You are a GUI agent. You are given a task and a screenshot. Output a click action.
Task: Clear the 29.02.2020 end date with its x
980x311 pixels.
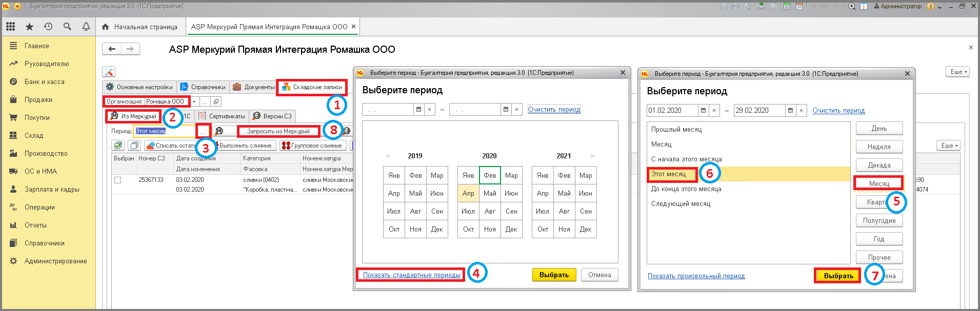(801, 110)
